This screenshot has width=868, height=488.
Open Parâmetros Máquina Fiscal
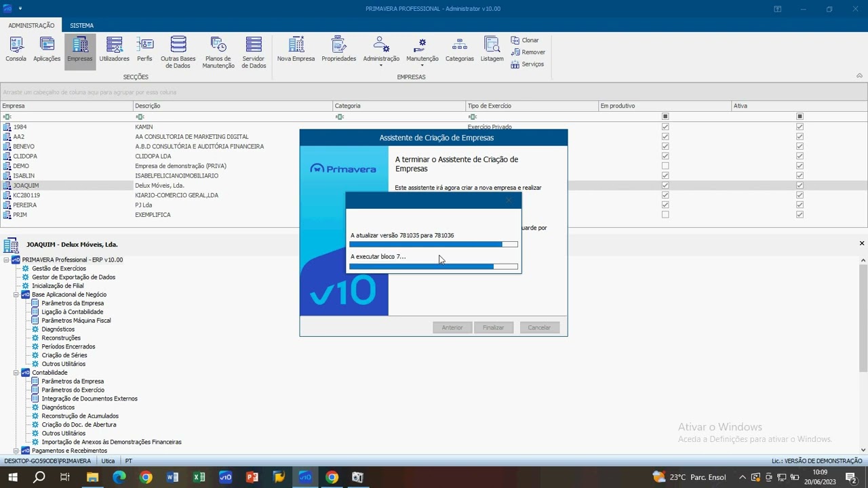tap(76, 321)
